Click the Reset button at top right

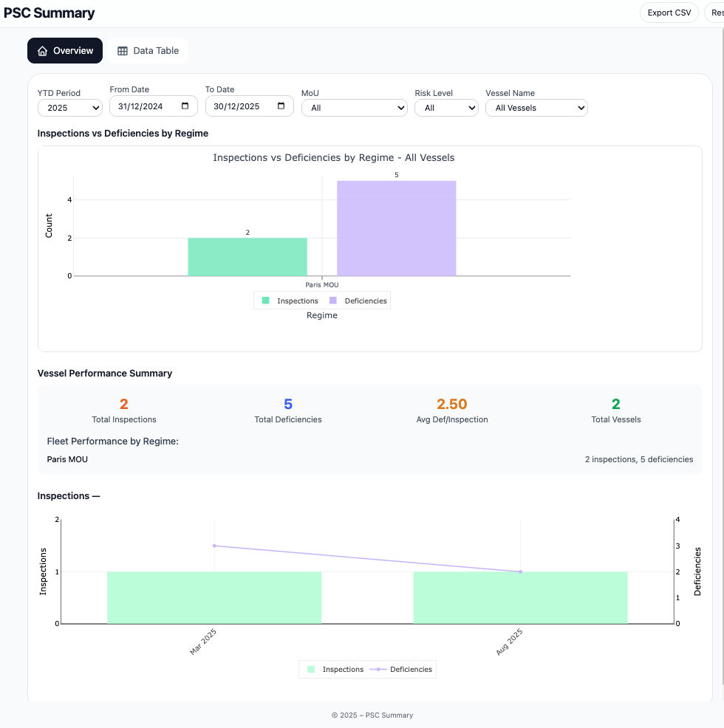click(x=718, y=13)
